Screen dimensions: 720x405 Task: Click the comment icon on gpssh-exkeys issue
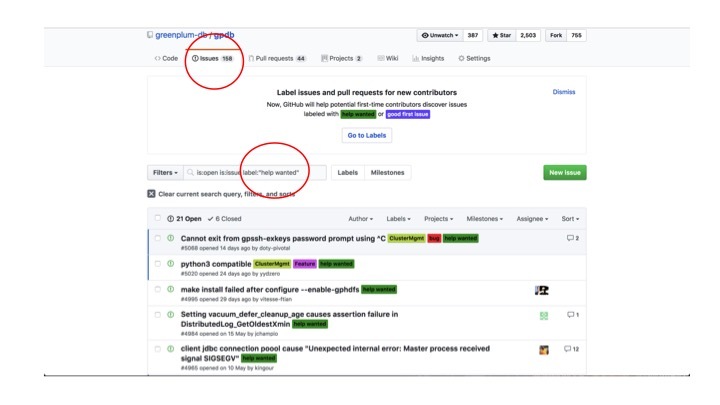[570, 238]
